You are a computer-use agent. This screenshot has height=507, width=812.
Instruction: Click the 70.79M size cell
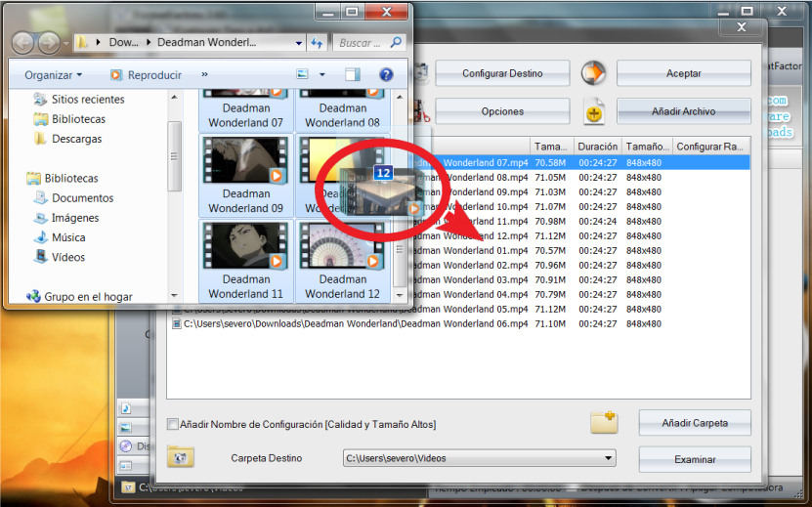[x=550, y=295]
